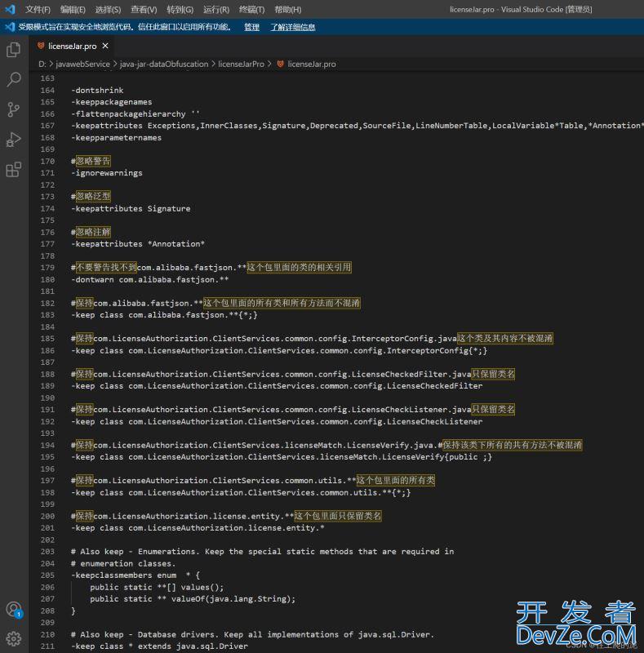Open the Explorer view in the activity bar
This screenshot has width=644, height=653.
tap(13, 50)
